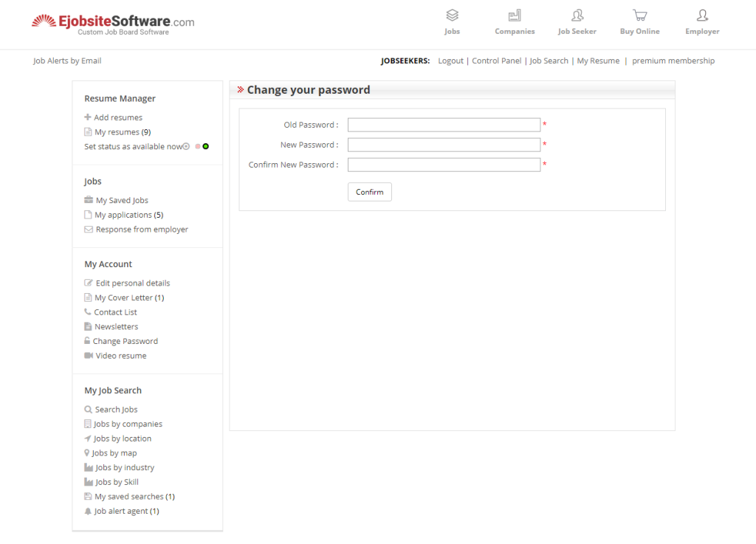Click the video camera icon for Video resume

[x=87, y=356]
